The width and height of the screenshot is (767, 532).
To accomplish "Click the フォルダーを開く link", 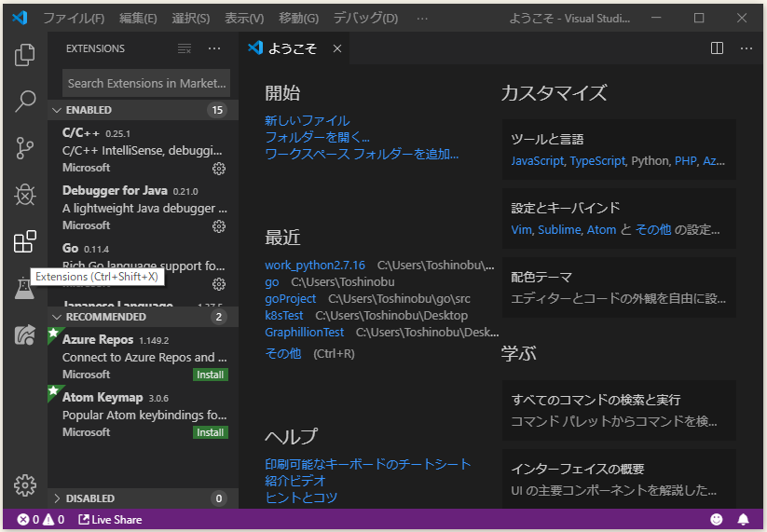I will coord(317,137).
